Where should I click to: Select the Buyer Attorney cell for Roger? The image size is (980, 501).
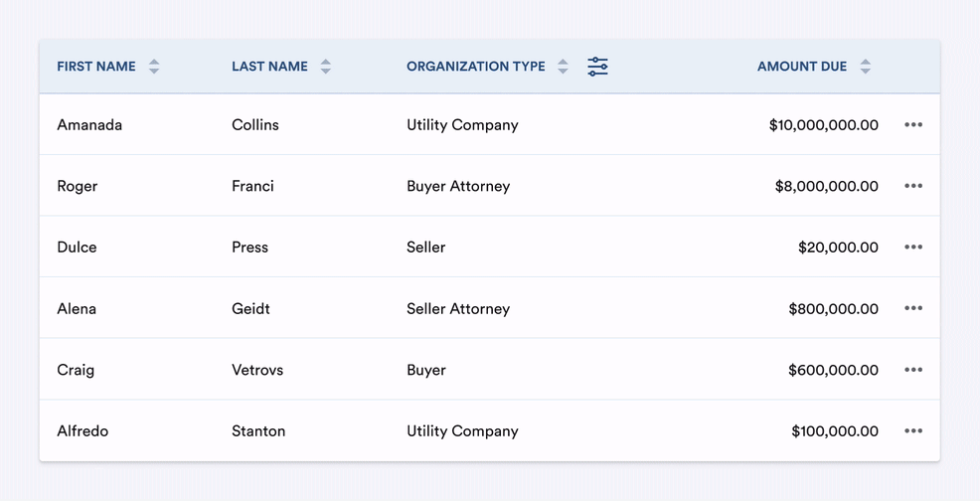tap(458, 186)
